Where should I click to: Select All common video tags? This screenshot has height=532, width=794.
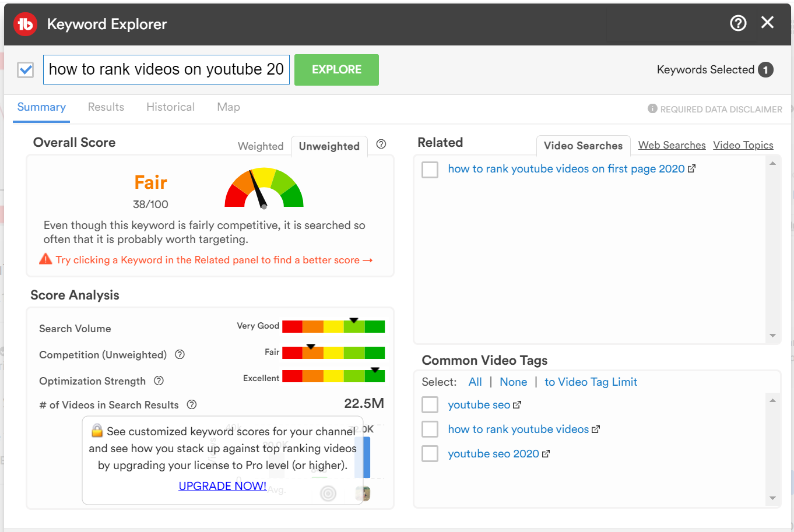475,382
